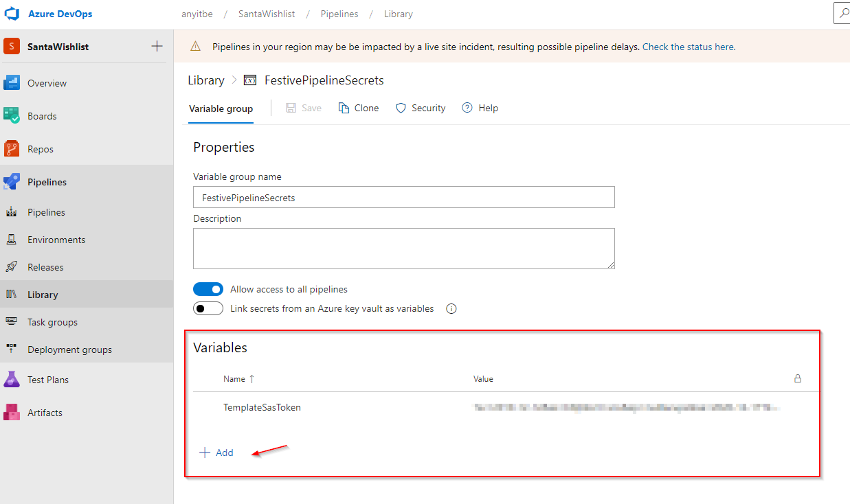Click the plus icon beside SantaWishlist
Screen dimensions: 850x504
pyautogui.click(x=157, y=47)
